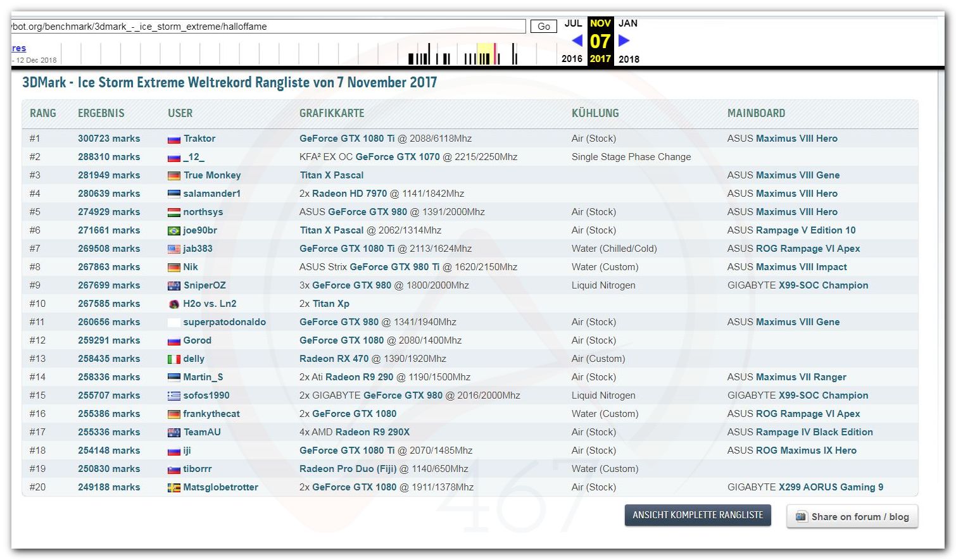956x560 pixels.
Task: Click the Italian flag beside delly
Action: 174,359
